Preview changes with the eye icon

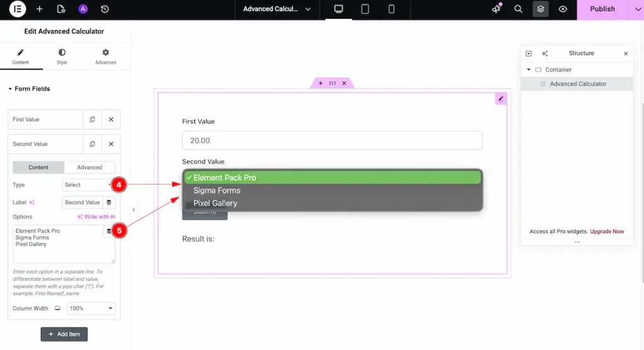(x=563, y=9)
